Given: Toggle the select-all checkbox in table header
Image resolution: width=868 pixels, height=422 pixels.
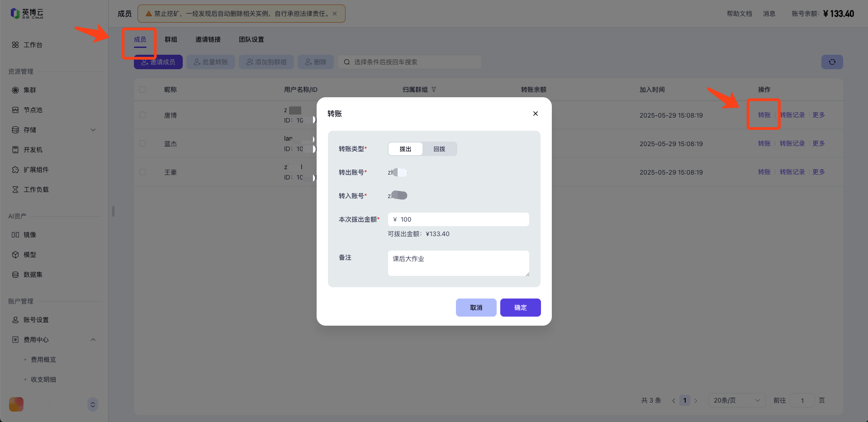Looking at the screenshot, I should [x=142, y=90].
